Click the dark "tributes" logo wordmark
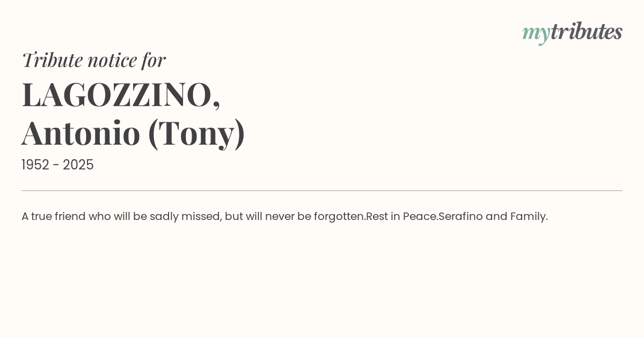 [x=586, y=32]
